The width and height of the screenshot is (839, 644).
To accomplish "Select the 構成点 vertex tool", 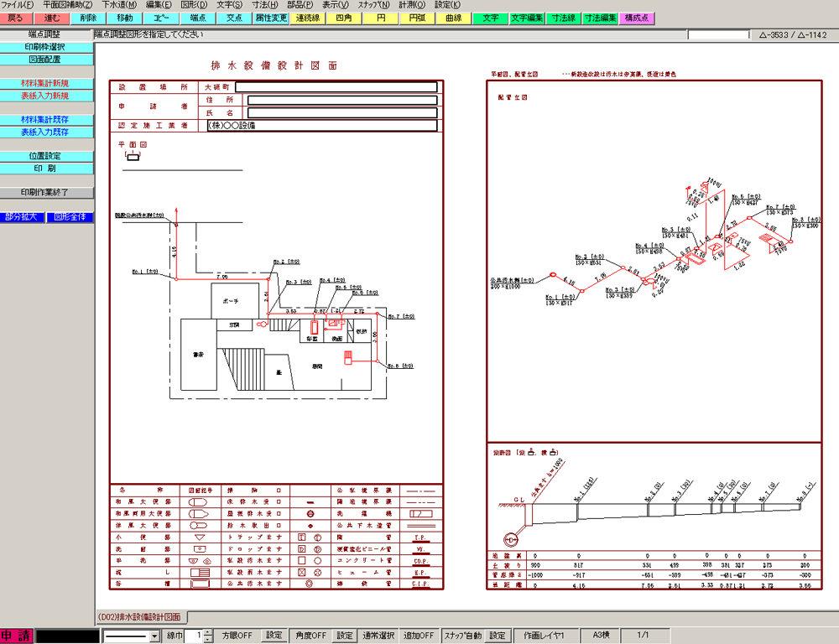I will point(637,18).
